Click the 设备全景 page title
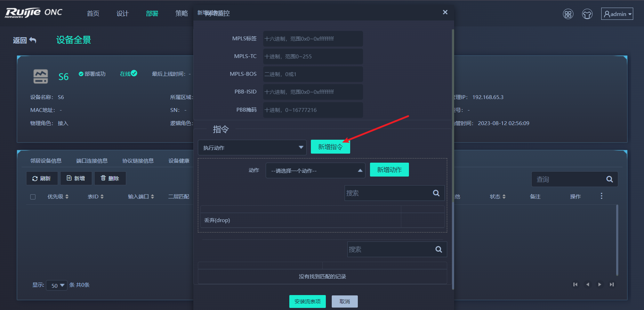This screenshot has height=310, width=644. pyautogui.click(x=74, y=40)
